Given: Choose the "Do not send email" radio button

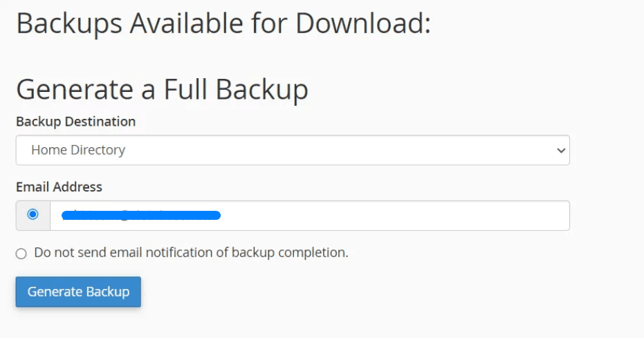Looking at the screenshot, I should click(x=21, y=254).
